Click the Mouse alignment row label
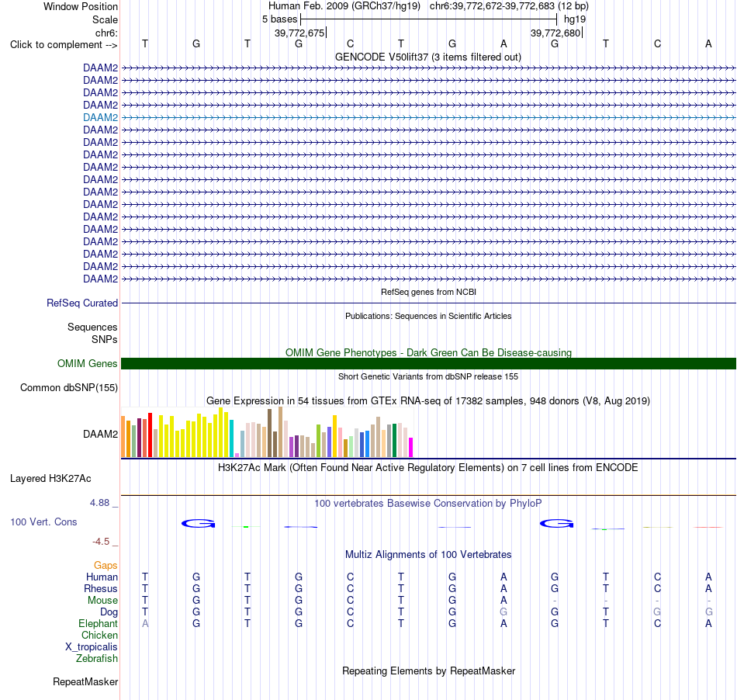Image resolution: width=737 pixels, height=700 pixels. [x=102, y=601]
